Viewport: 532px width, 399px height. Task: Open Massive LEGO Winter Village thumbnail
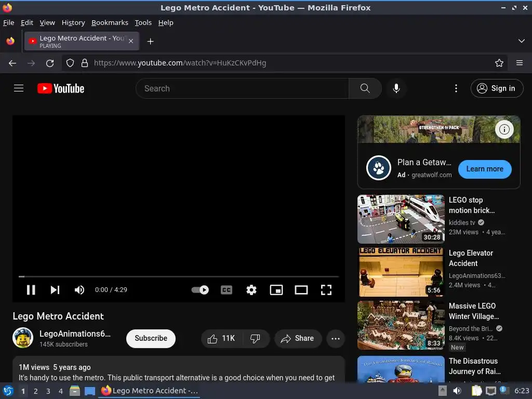coord(401,325)
